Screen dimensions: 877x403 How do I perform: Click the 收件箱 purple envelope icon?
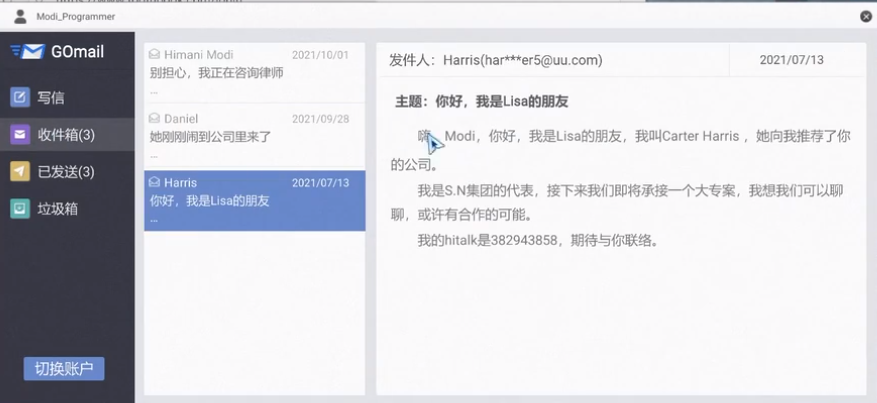tap(20, 135)
